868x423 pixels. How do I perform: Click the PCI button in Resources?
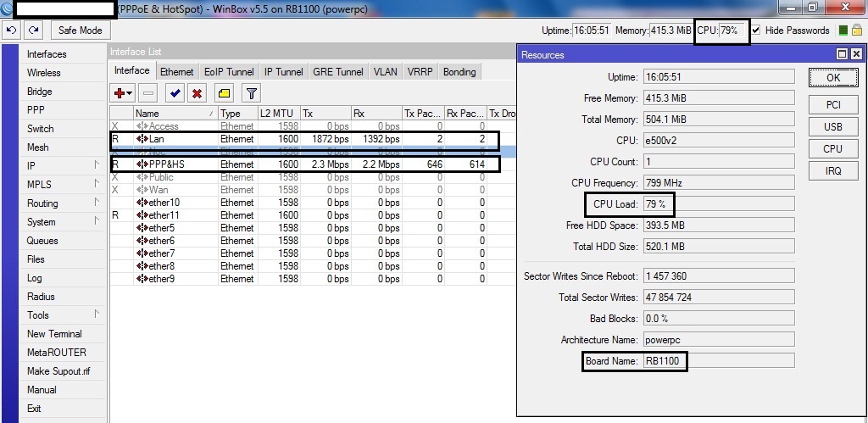click(x=833, y=104)
